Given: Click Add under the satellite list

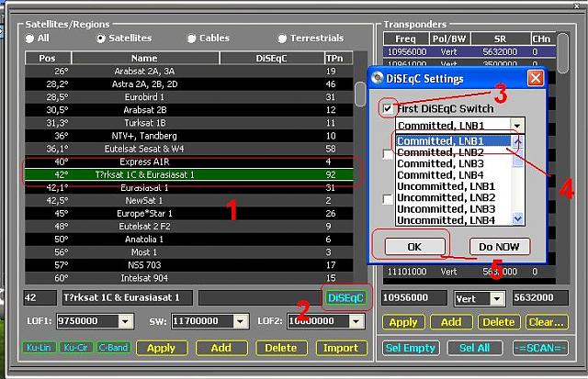Looking at the screenshot, I should click(221, 348).
